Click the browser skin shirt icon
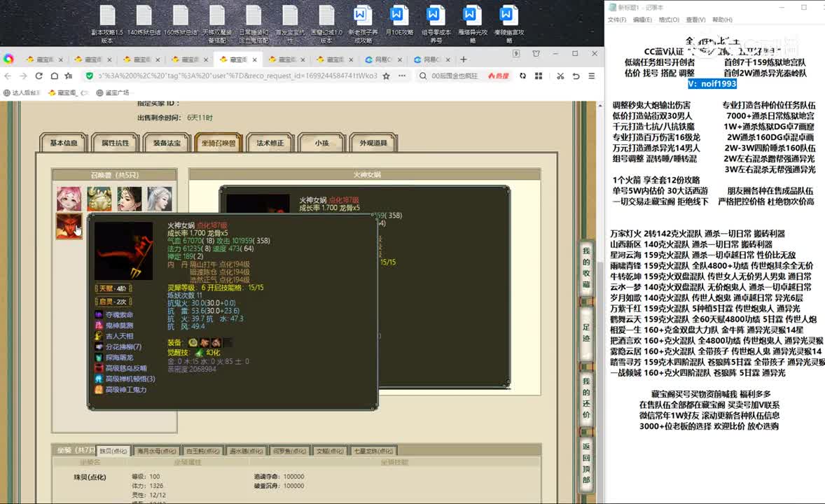825x504 pixels. coord(536,54)
